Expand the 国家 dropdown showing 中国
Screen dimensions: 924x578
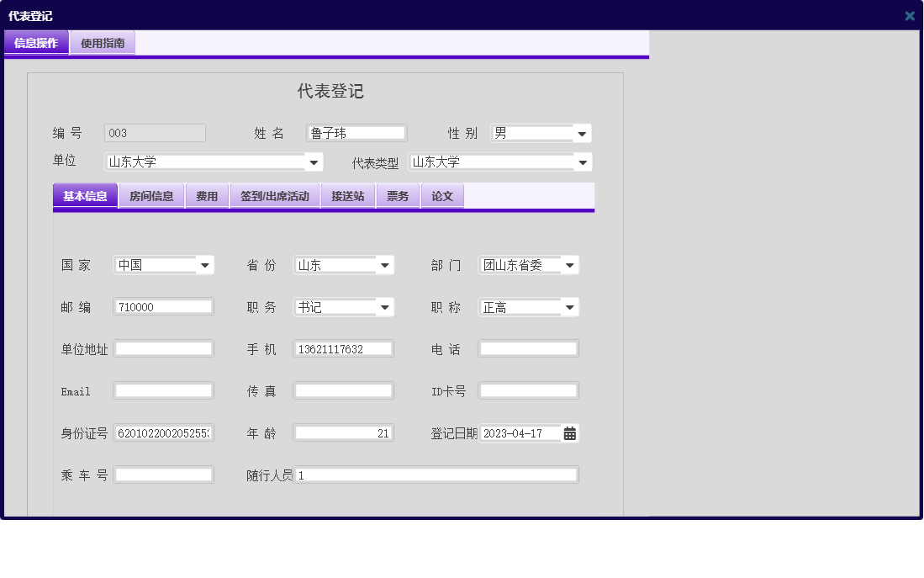(x=206, y=264)
